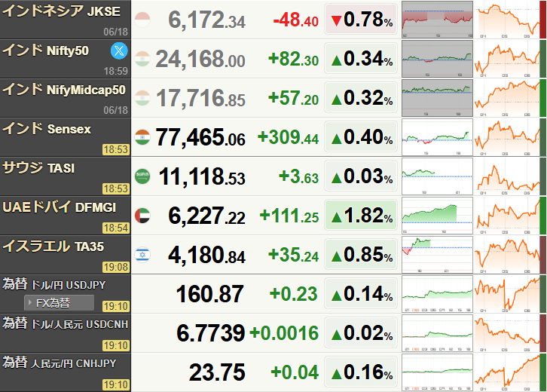Viewport: 547px width, 392px height.
Task: Click the ▲0.14% change badge for USDJPY
Action: coord(361,293)
